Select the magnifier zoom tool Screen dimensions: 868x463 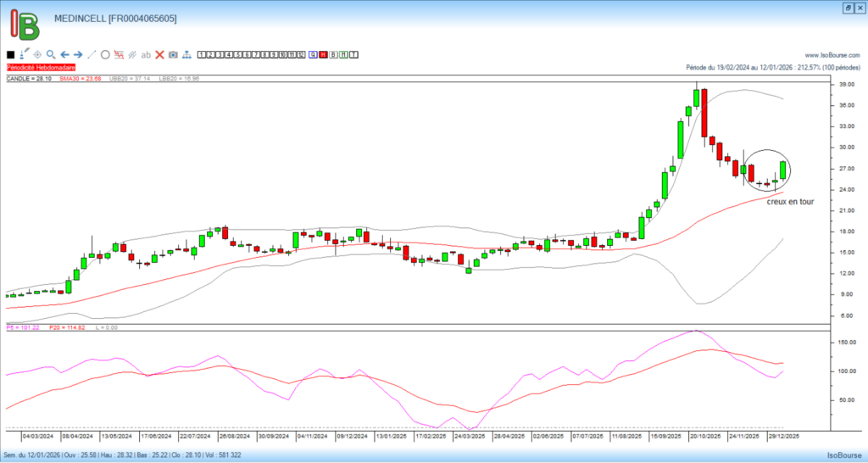click(51, 54)
